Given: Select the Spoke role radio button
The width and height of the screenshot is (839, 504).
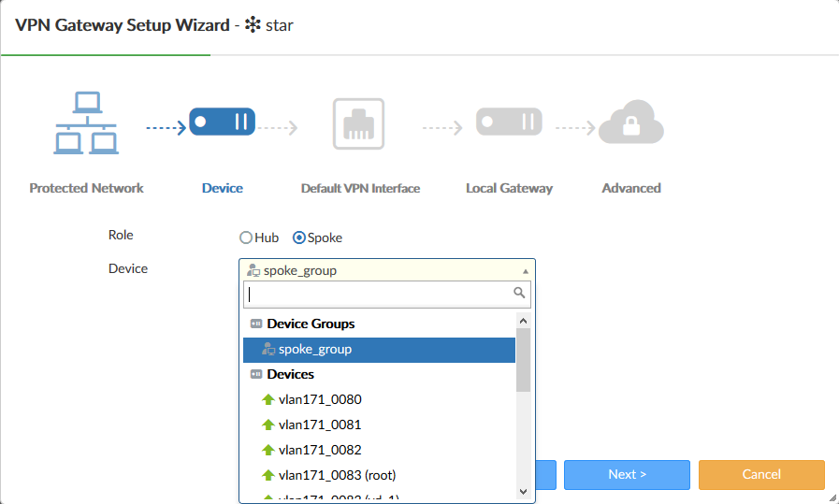Looking at the screenshot, I should pyautogui.click(x=299, y=238).
